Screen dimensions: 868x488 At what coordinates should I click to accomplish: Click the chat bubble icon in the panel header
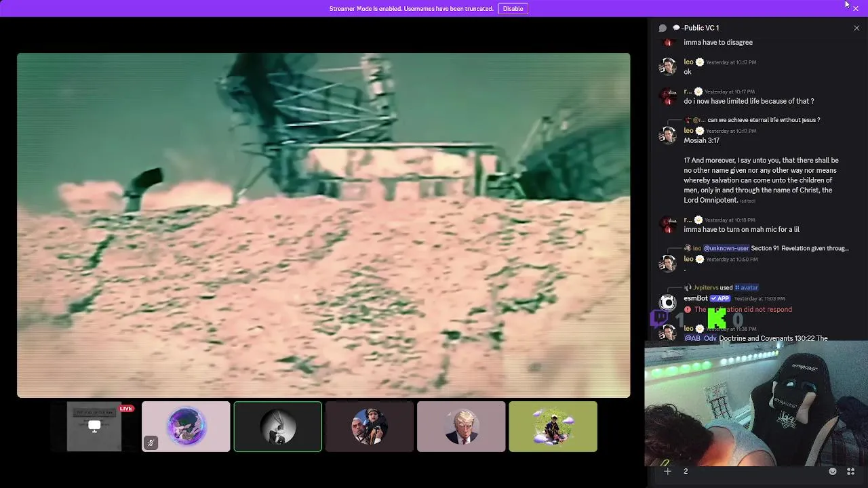pos(663,28)
